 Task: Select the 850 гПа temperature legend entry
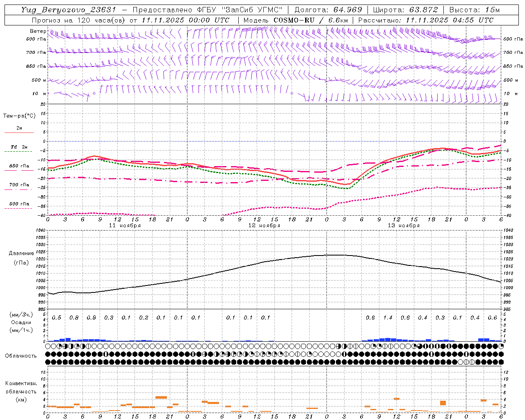[19, 166]
